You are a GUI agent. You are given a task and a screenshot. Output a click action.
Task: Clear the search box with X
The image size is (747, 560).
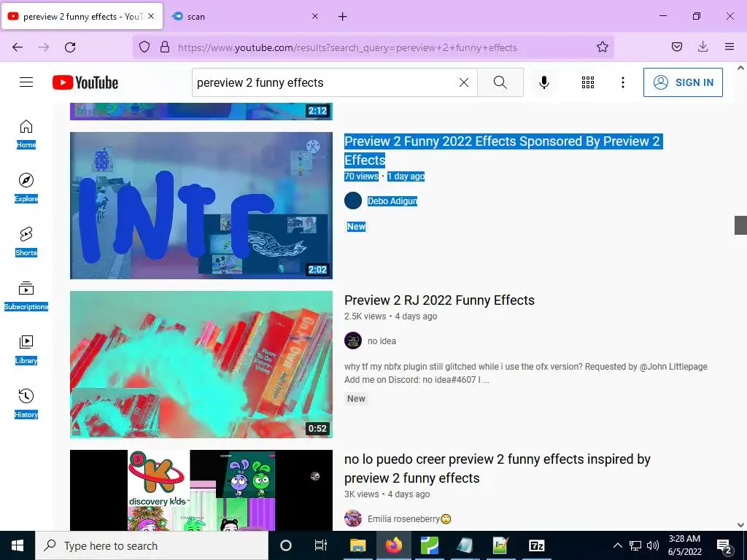point(463,82)
